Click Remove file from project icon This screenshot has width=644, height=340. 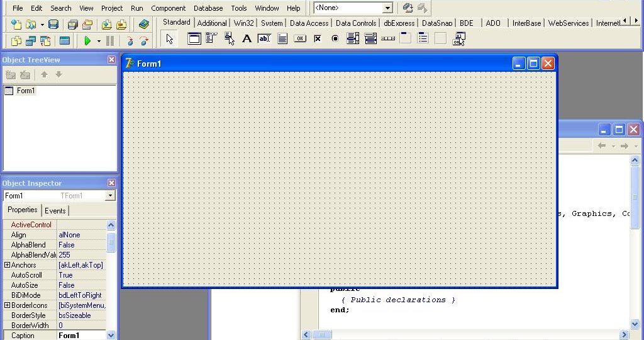(121, 25)
